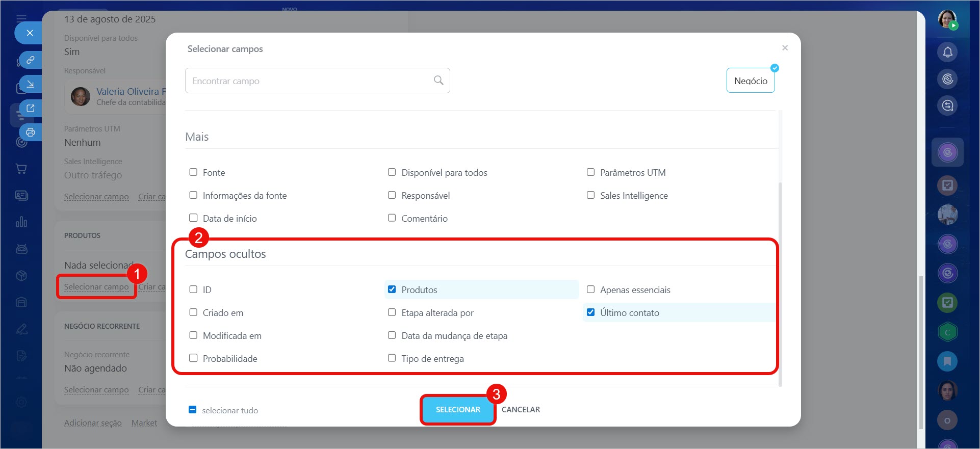This screenshot has width=980, height=449.
Task: Click the open in new window icon
Action: (x=31, y=108)
